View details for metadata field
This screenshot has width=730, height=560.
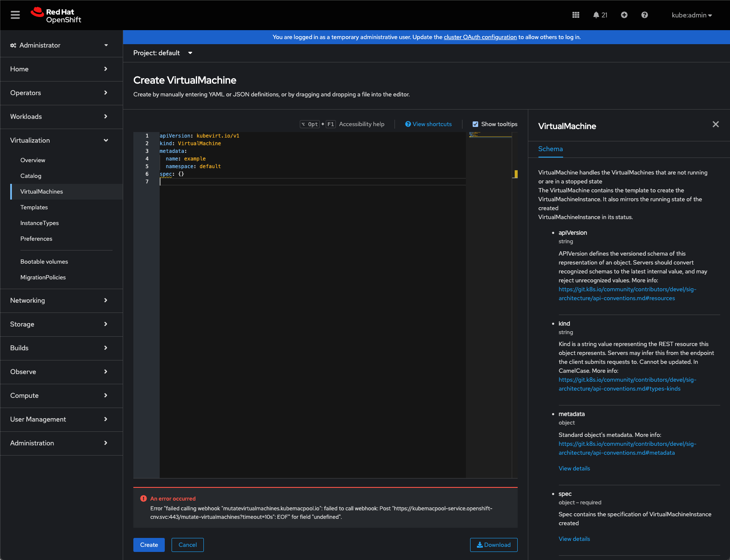pyautogui.click(x=574, y=468)
